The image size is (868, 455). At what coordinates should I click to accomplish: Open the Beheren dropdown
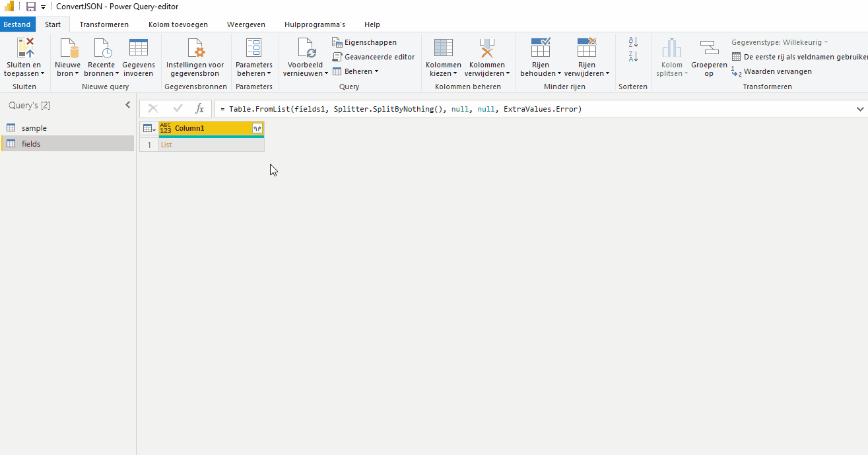pyautogui.click(x=355, y=71)
